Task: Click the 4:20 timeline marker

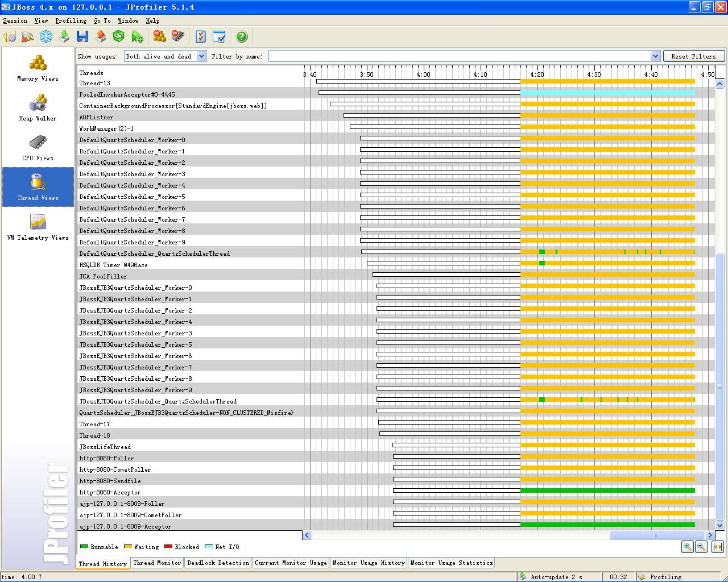Action: 537,74
